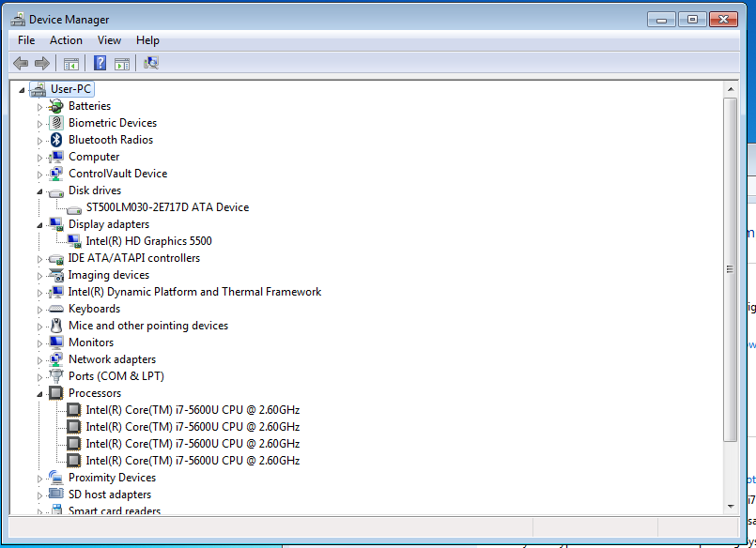
Task: Expand the Bluetooth Radios node arrow
Action: (40, 141)
